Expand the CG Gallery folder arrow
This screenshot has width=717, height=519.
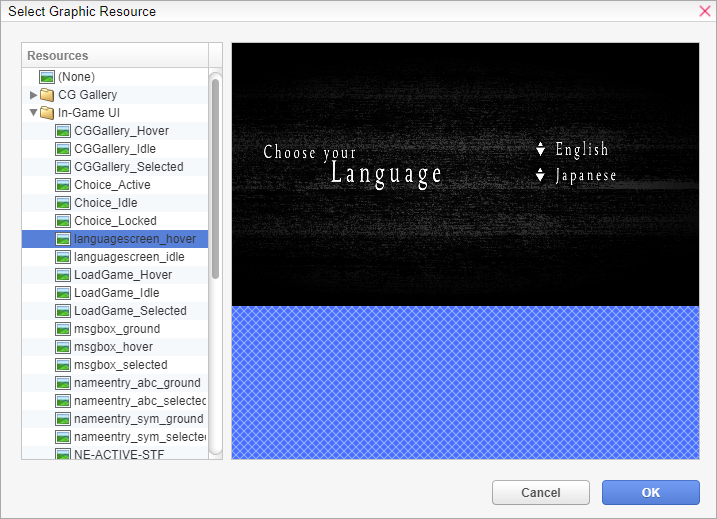coord(33,95)
